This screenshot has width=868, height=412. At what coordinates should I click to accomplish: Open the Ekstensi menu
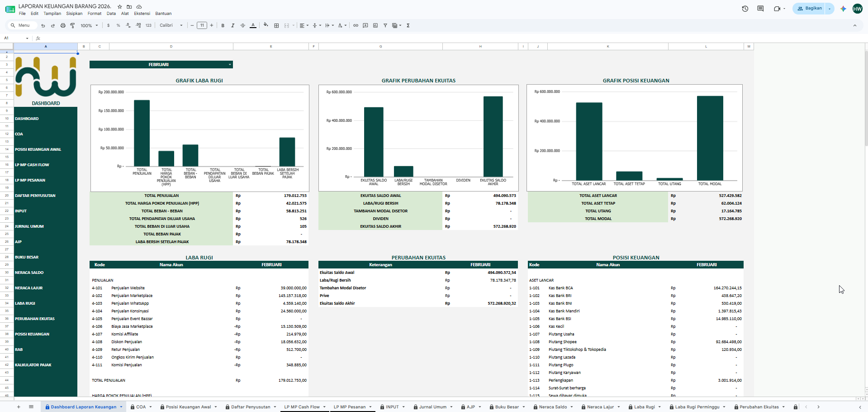pyautogui.click(x=142, y=14)
